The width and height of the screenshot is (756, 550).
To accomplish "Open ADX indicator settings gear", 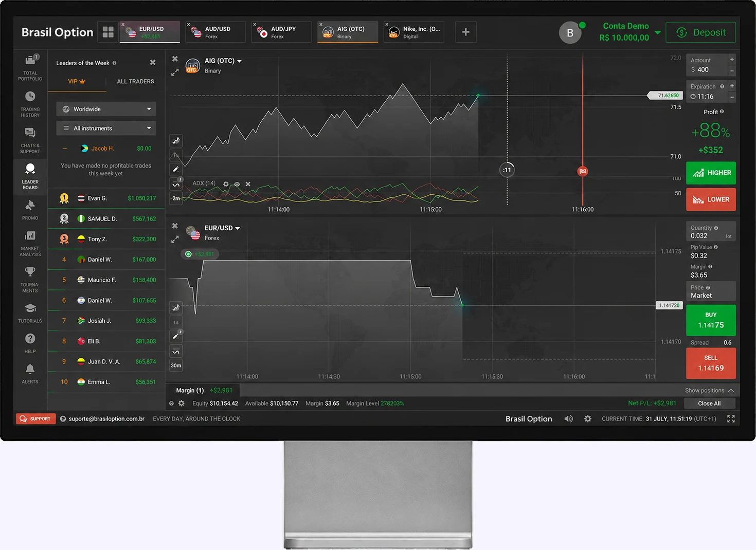I will (x=226, y=184).
